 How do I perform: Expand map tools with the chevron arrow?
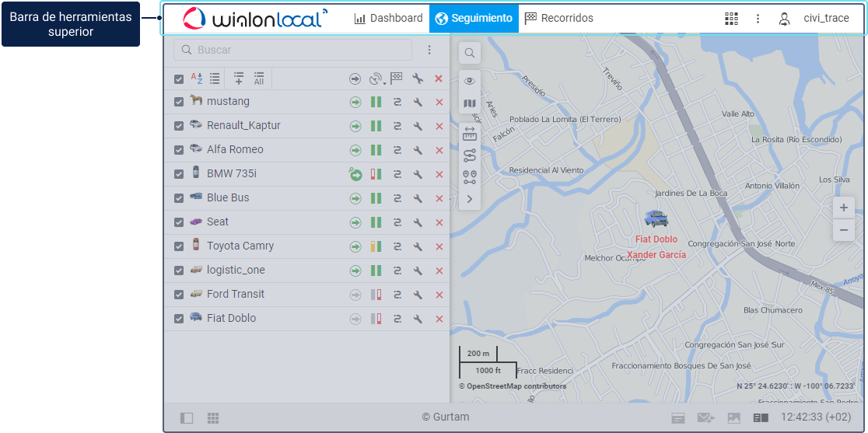pos(470,198)
